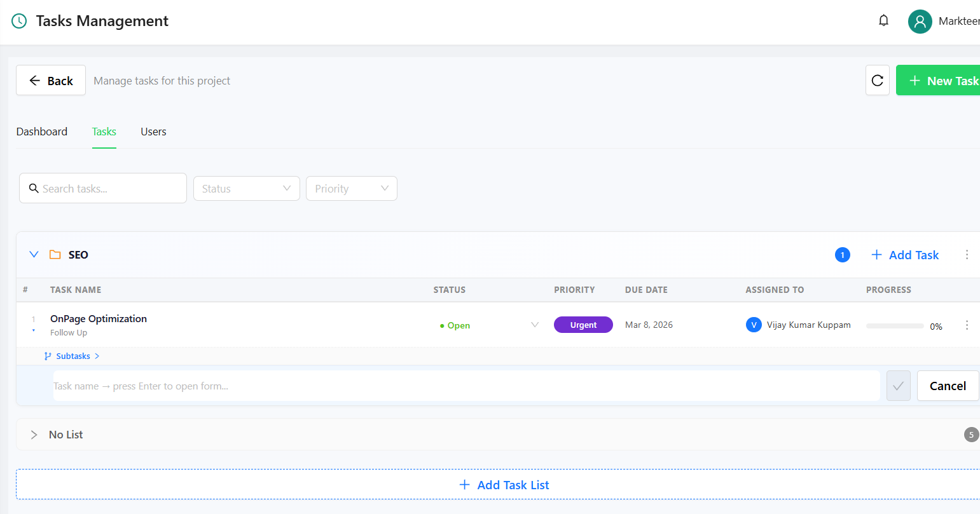Image resolution: width=980 pixels, height=514 pixels.
Task: Open the Status filter dropdown
Action: (x=246, y=188)
